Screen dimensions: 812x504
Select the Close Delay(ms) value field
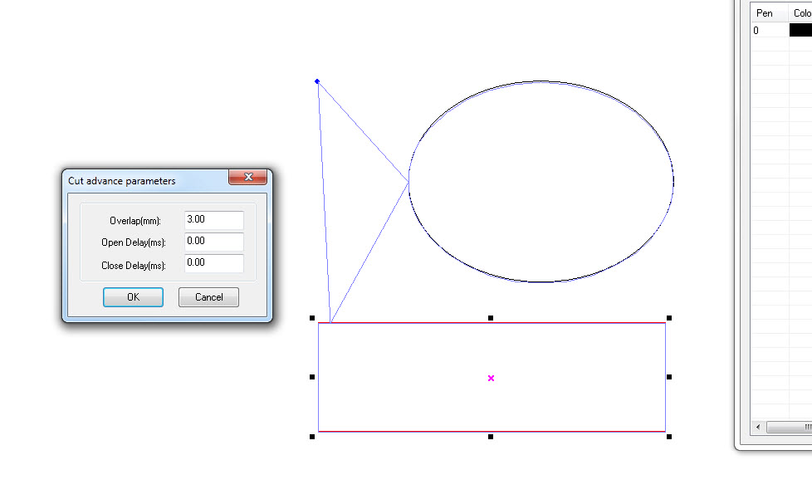213,263
